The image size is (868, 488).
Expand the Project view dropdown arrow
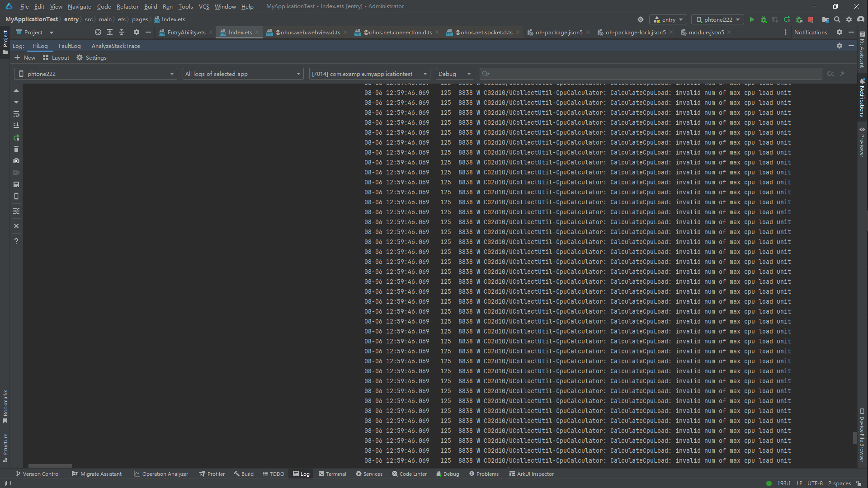point(51,33)
